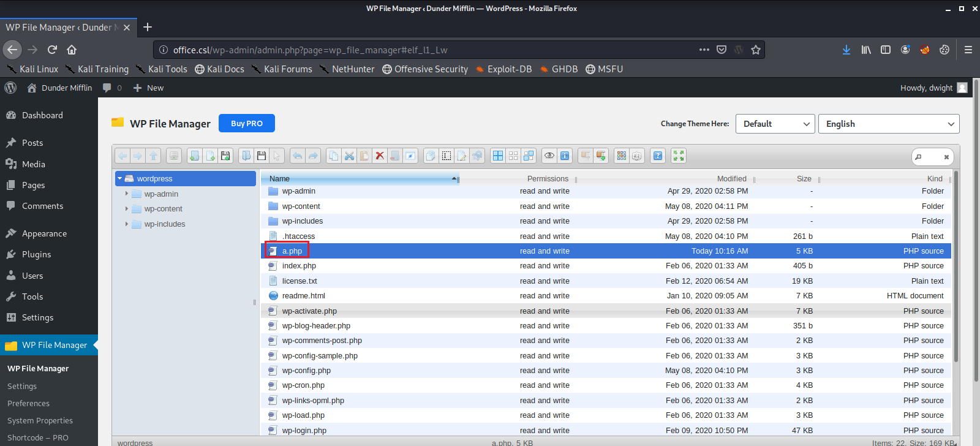
Task: Click the elFinder forward arrow toolbar icon
Action: click(x=138, y=156)
